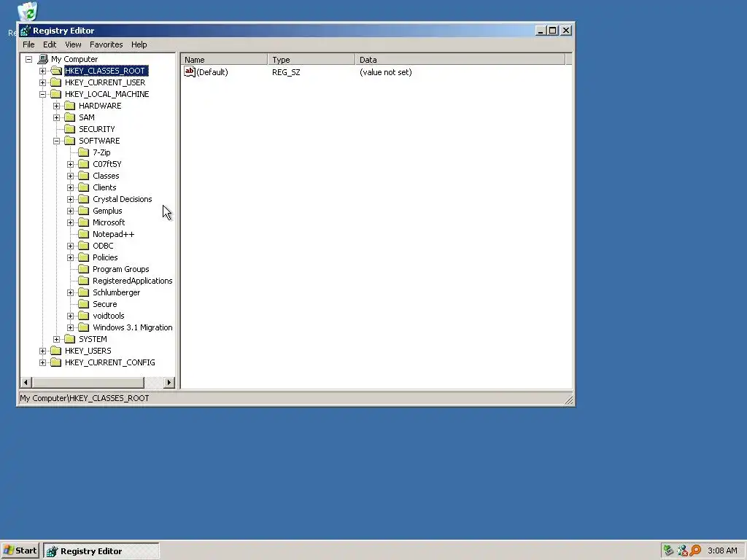This screenshot has height=560, width=747.
Task: Expand the voidtools key
Action: (71, 316)
